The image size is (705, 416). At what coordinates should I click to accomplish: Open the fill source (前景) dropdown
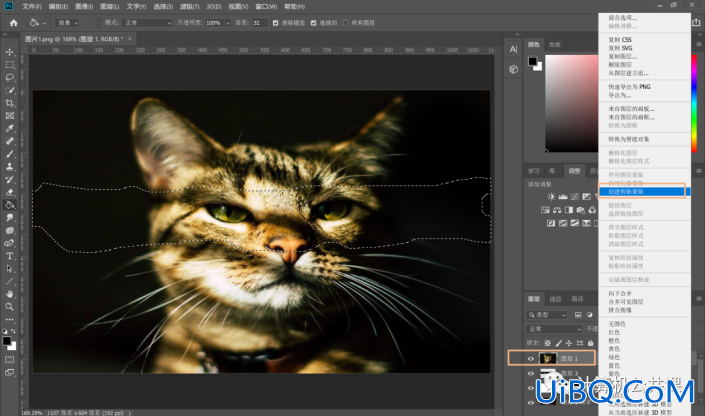pos(67,23)
